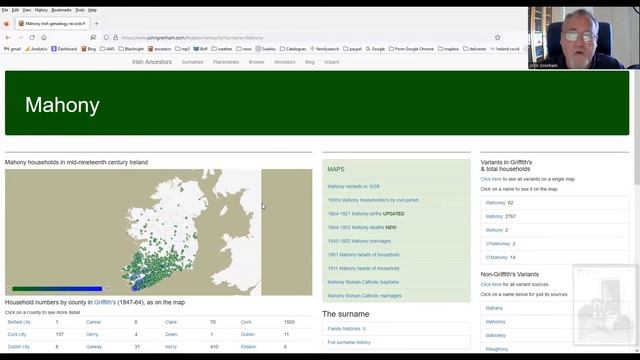Click the lock icon in the address bar

point(116,37)
